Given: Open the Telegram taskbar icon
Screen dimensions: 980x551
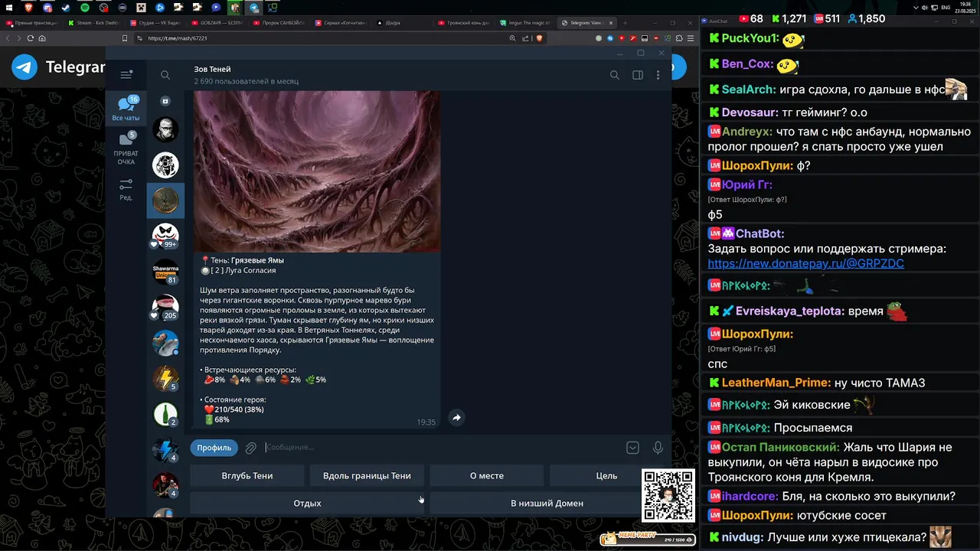Looking at the screenshot, I should [253, 8].
